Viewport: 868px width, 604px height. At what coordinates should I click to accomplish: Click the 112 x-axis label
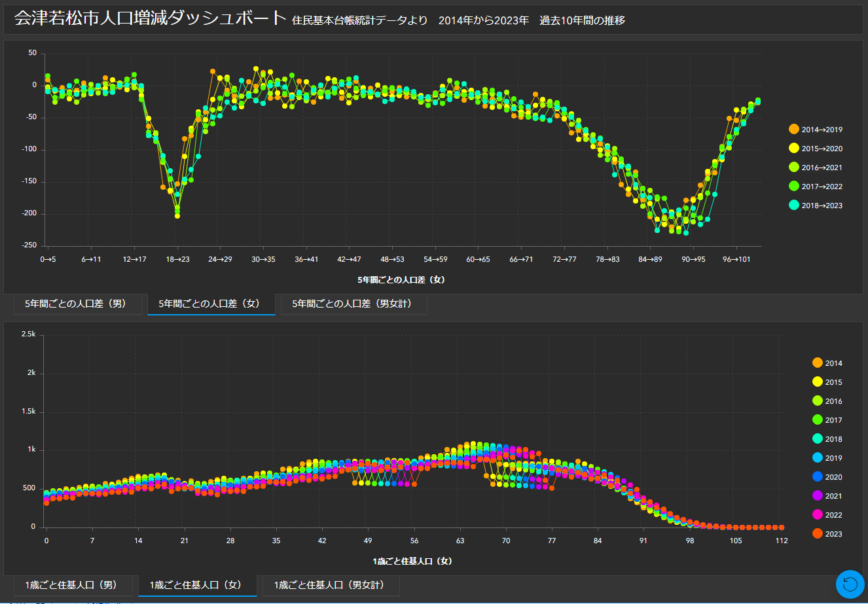[781, 541]
